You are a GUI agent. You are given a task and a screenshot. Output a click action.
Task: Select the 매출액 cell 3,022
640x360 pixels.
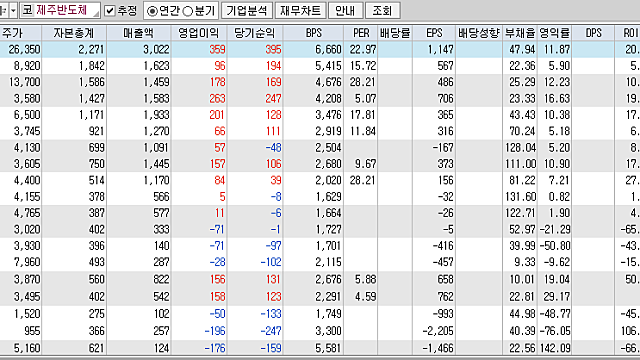(156, 50)
